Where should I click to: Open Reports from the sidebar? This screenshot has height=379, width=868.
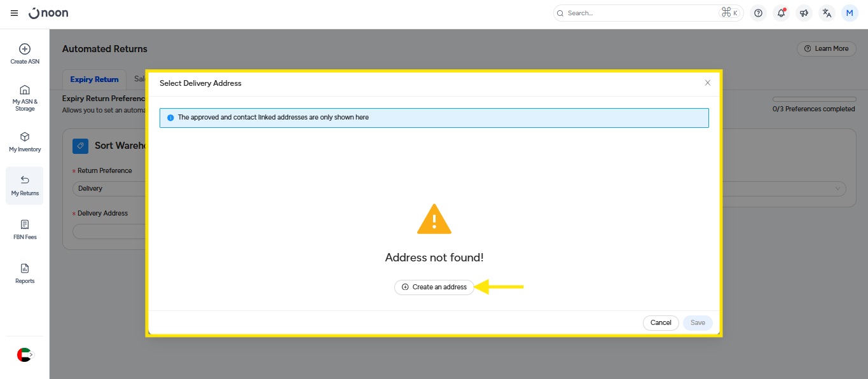(x=25, y=273)
